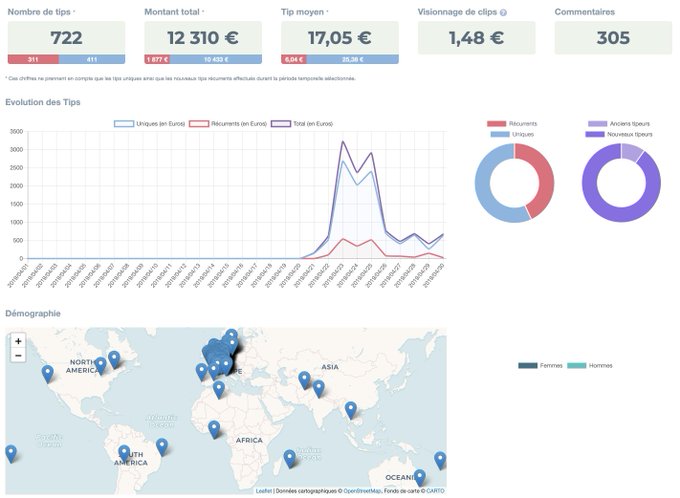Viewport: 680px width, 498px height.
Task: Click the blue 25,38 € bar segment
Action: pos(353,59)
